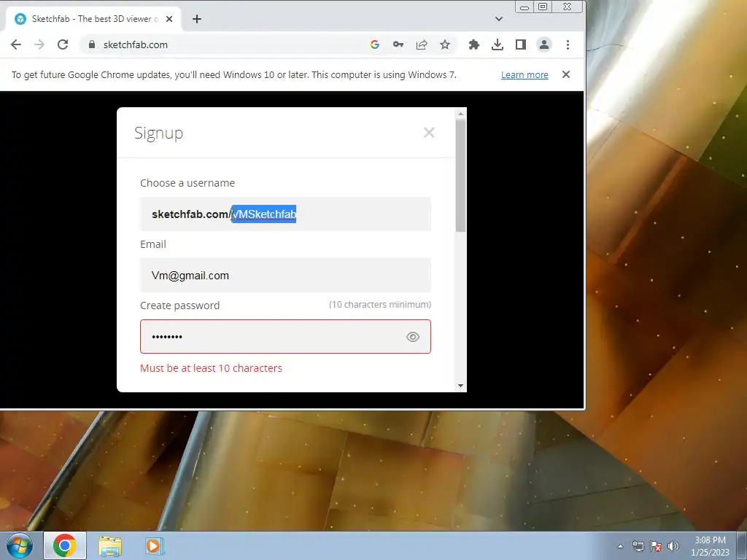View site info via the lock icon

click(x=92, y=44)
